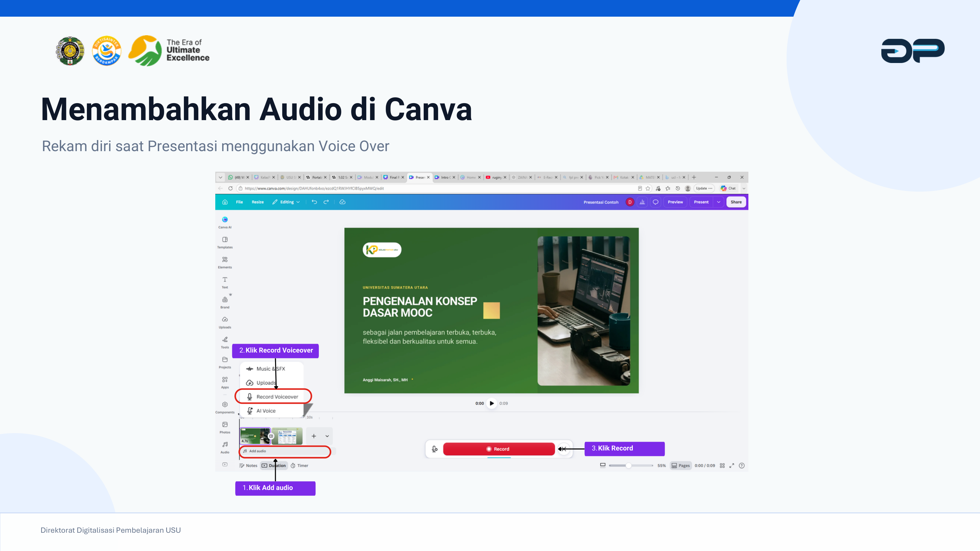
Task: Open the Audio sidebar panel
Action: [225, 447]
